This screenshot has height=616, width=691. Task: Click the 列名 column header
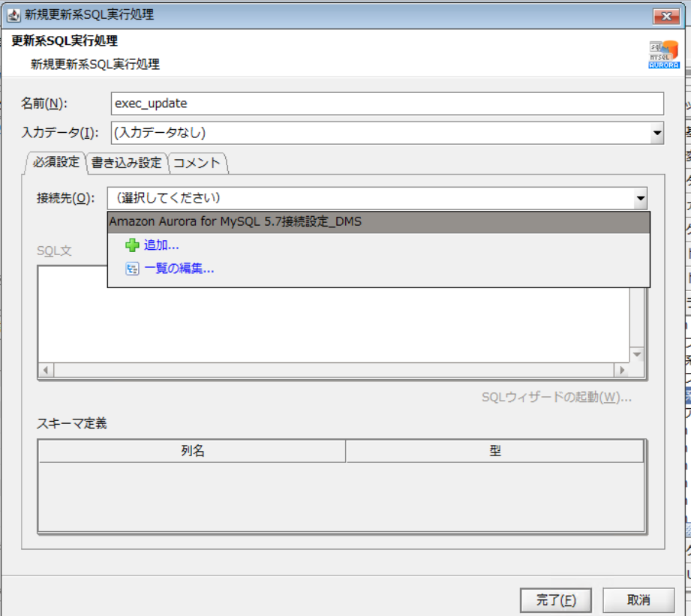point(192,451)
